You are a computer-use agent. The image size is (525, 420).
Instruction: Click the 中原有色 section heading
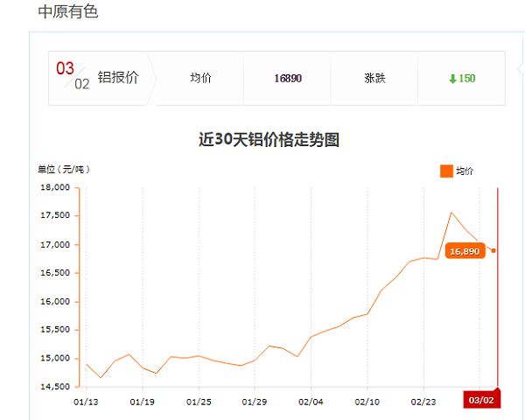[68, 11]
